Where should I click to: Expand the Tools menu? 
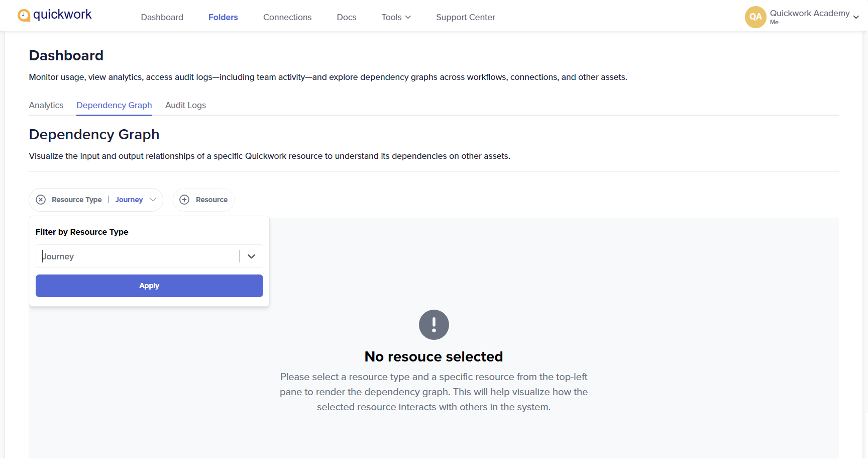pos(396,17)
